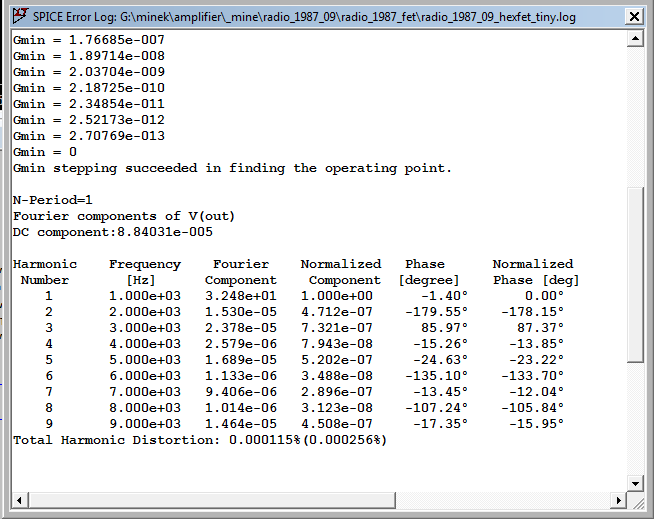
Task: Click the Fourier component value 1.464e-05
Action: click(241, 424)
